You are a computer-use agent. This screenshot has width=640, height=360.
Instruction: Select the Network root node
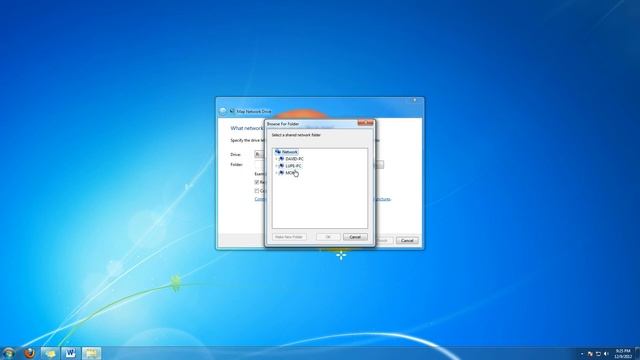pos(289,152)
